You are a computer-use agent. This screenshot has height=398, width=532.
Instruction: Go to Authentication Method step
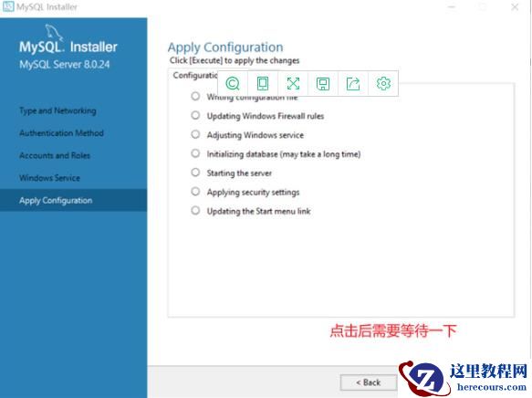click(61, 133)
